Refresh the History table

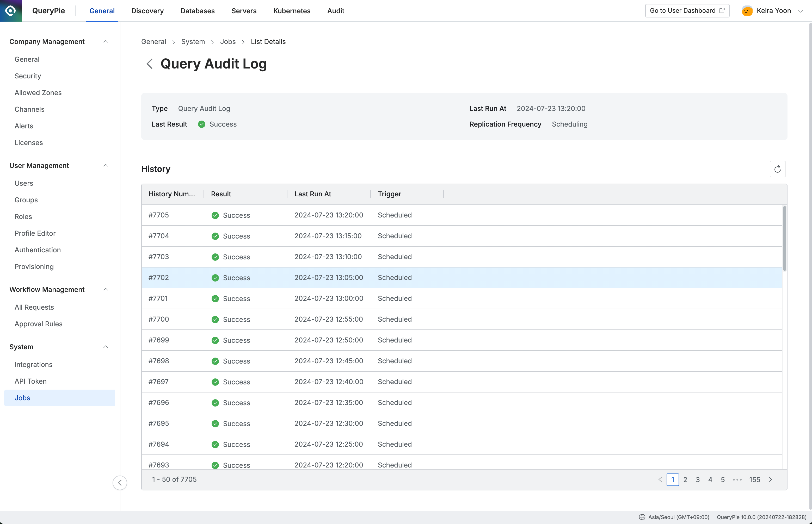coord(777,169)
